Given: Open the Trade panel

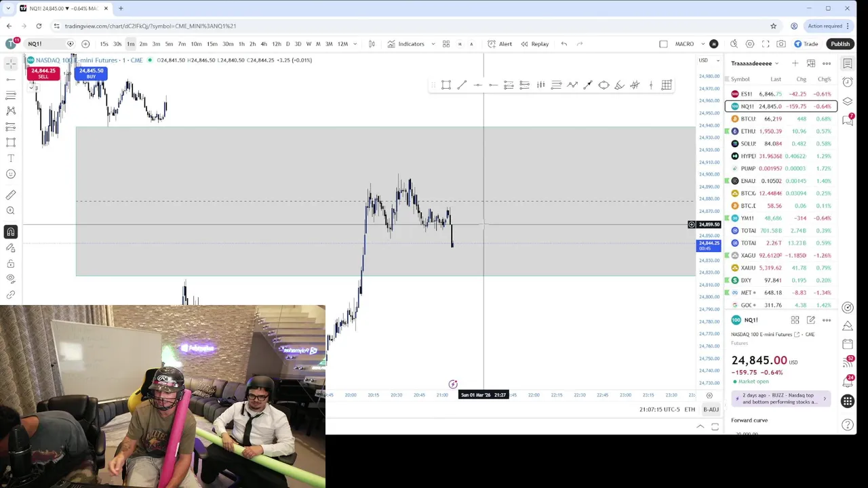Looking at the screenshot, I should point(806,44).
